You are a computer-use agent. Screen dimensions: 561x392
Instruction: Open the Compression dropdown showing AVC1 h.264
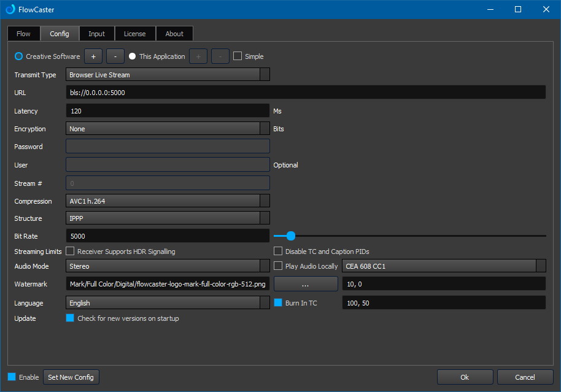point(168,201)
